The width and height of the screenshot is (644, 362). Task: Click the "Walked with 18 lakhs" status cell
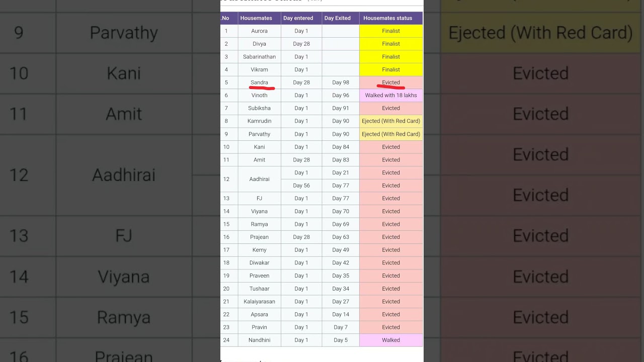(x=390, y=96)
